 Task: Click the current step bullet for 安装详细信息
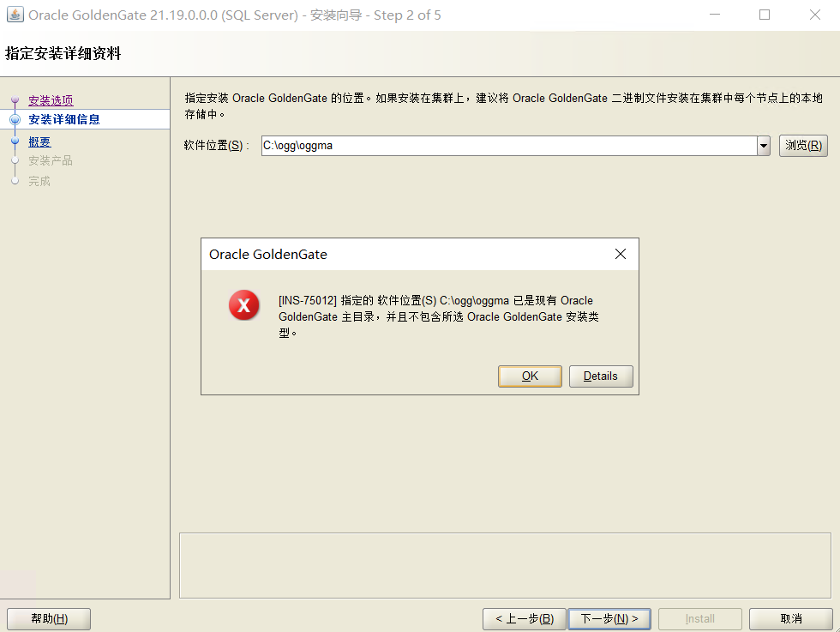15,119
